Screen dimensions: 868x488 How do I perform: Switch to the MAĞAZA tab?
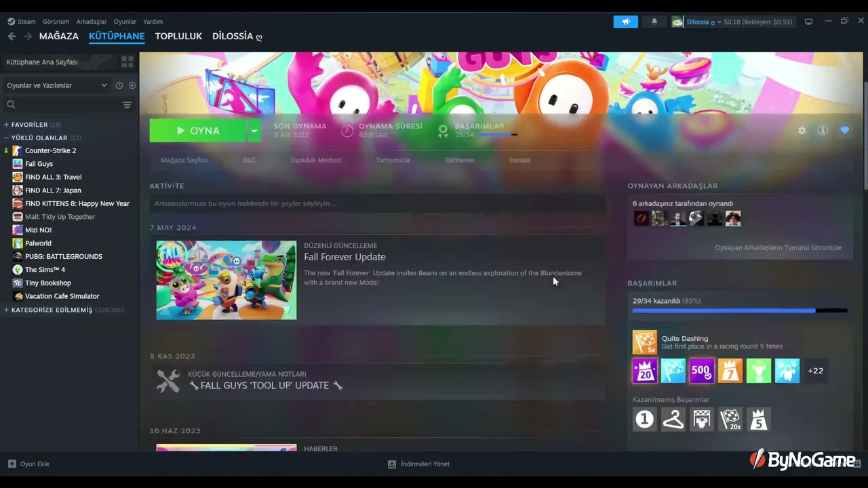59,36
